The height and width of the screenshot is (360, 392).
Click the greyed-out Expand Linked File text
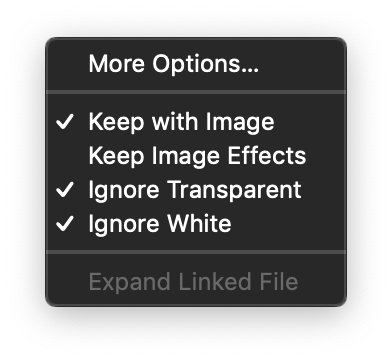tap(193, 282)
